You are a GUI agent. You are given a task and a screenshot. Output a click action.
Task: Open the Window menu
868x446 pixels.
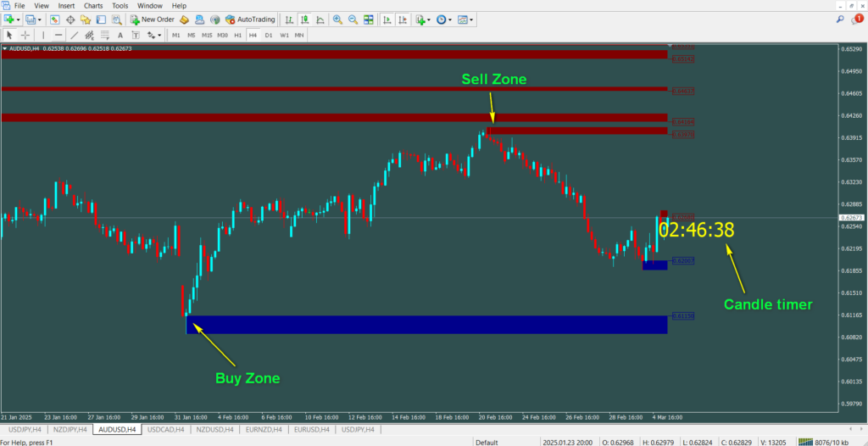pyautogui.click(x=150, y=6)
